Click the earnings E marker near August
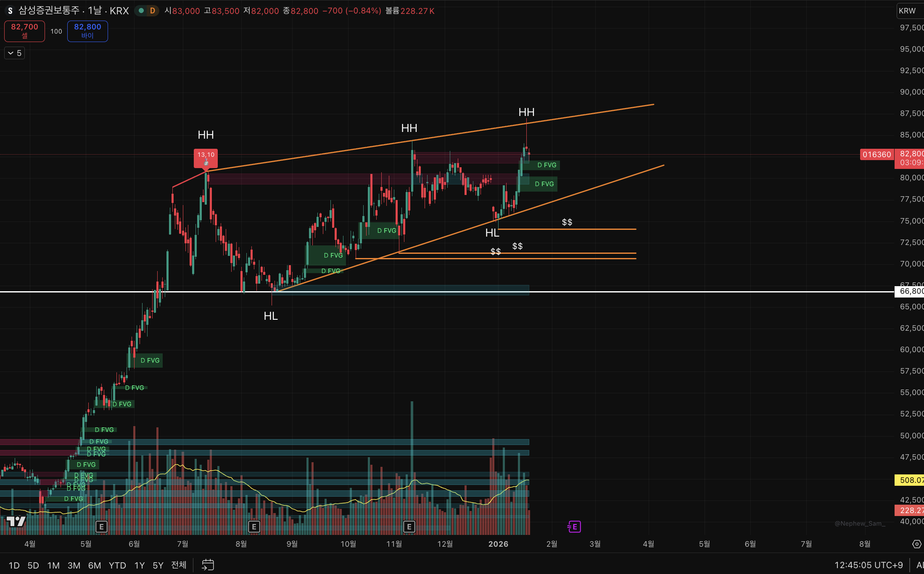Image resolution: width=924 pixels, height=574 pixels. 254,527
